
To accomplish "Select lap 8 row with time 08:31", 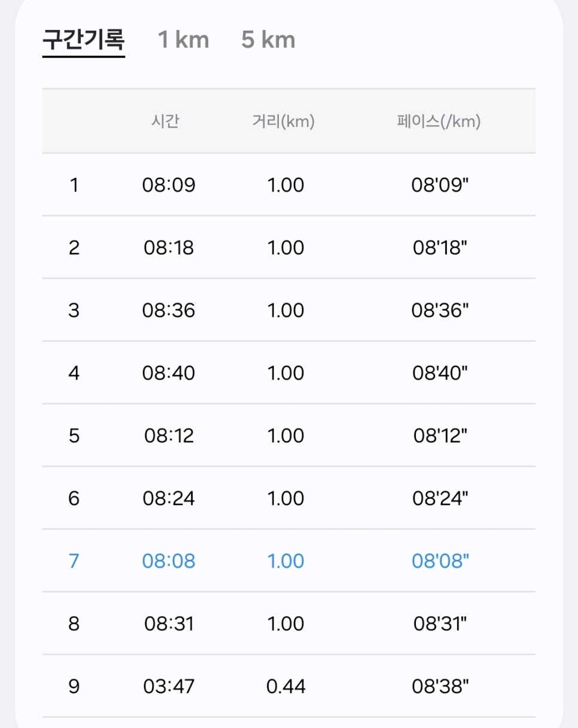I will tap(289, 623).
